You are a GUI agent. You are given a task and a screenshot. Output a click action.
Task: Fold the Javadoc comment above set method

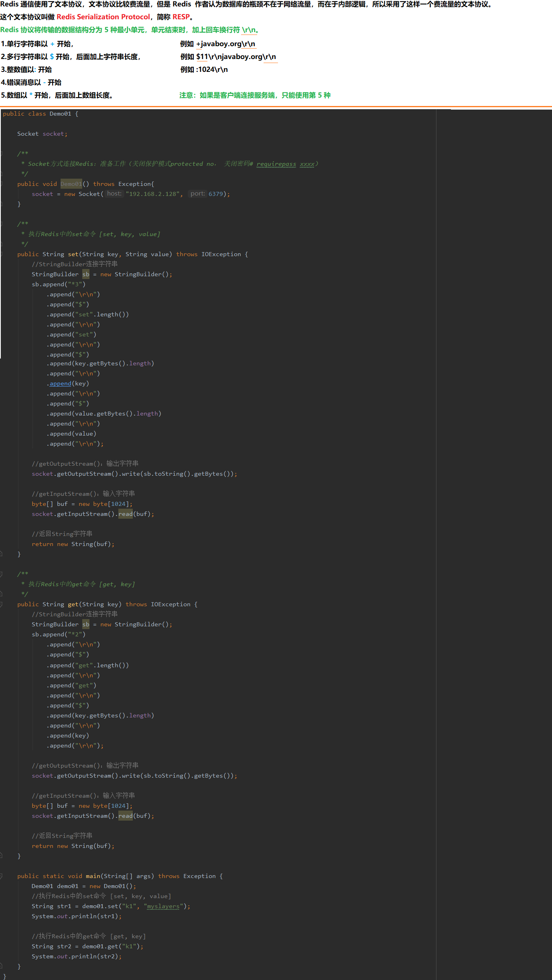(x=1, y=224)
